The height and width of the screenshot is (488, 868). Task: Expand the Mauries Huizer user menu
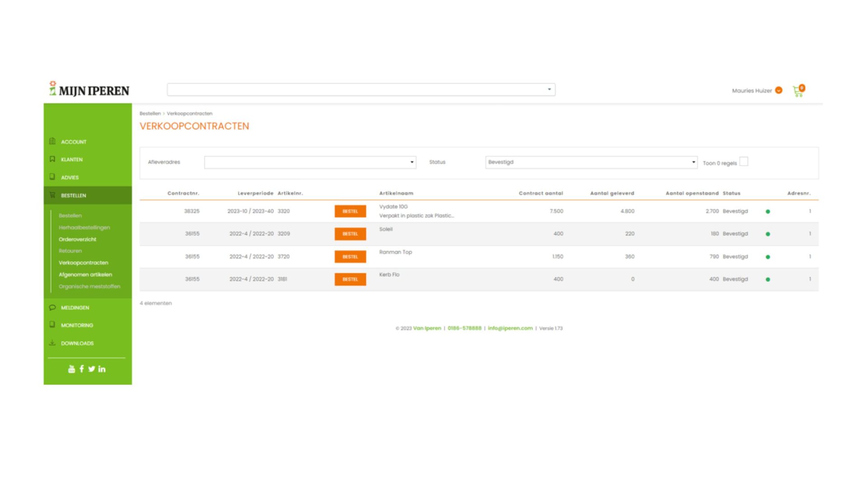pyautogui.click(x=778, y=90)
